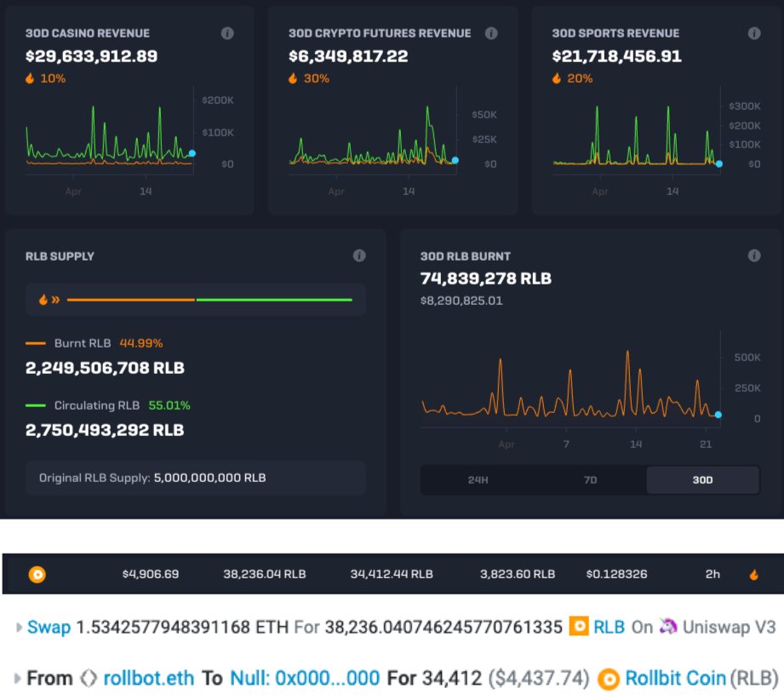Image resolution: width=784 pixels, height=700 pixels.
Task: Click the 30D RLB BURNT heading
Action: pos(466,256)
